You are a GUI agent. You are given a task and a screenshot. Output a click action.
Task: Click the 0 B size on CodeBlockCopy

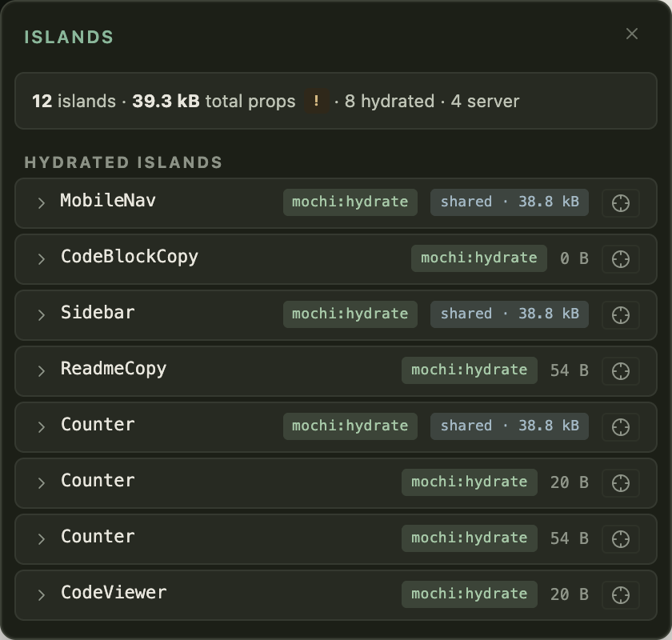574,258
